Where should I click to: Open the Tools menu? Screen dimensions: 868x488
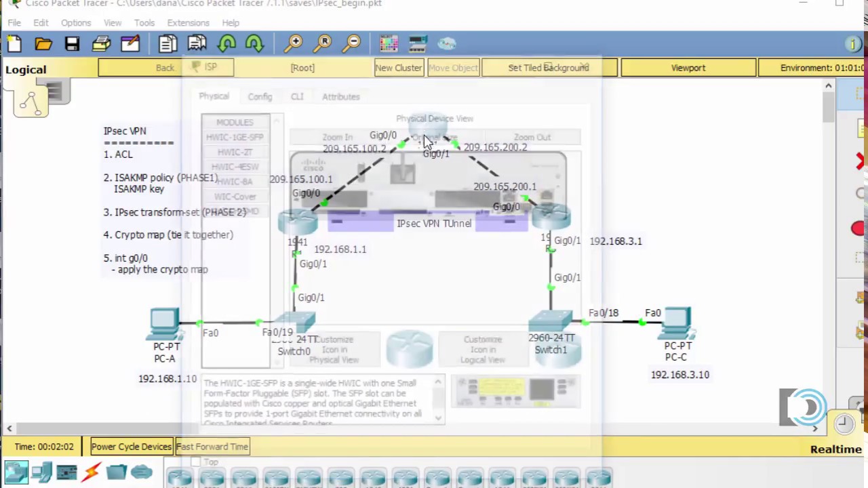(x=144, y=22)
